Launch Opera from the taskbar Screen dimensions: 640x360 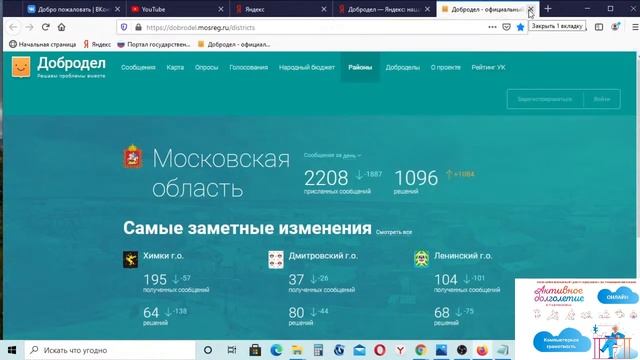pyautogui.click(x=380, y=350)
